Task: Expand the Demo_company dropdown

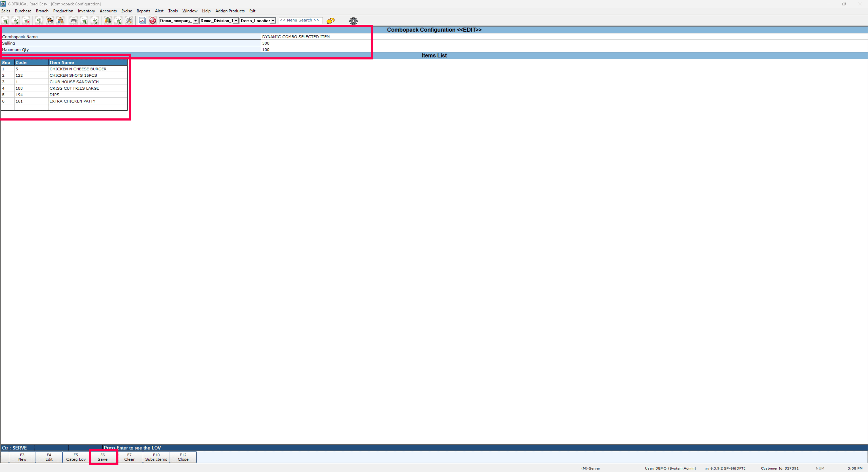Action: (x=195, y=21)
